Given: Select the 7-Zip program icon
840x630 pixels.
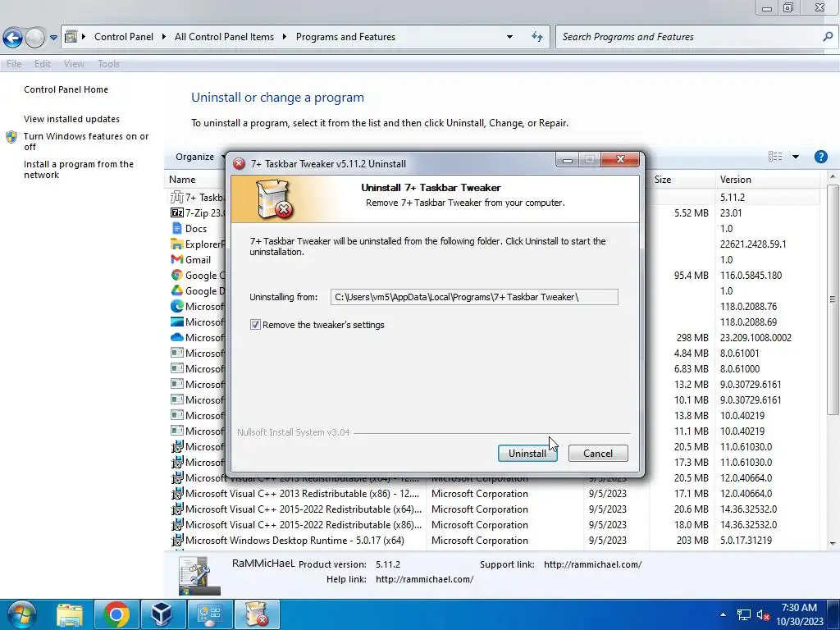Looking at the screenshot, I should [x=177, y=212].
